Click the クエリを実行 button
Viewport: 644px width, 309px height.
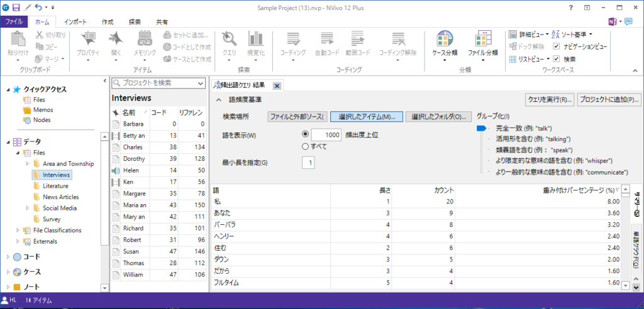click(x=549, y=100)
